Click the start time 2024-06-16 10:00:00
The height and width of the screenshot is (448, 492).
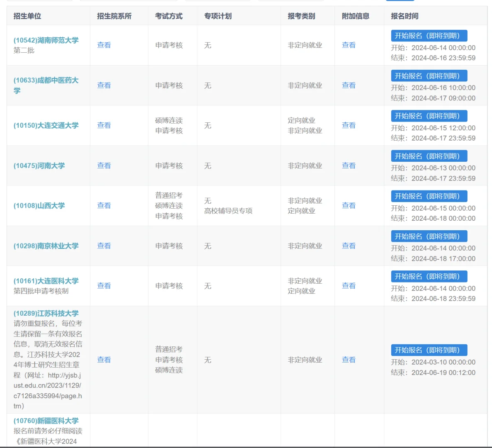click(x=444, y=88)
